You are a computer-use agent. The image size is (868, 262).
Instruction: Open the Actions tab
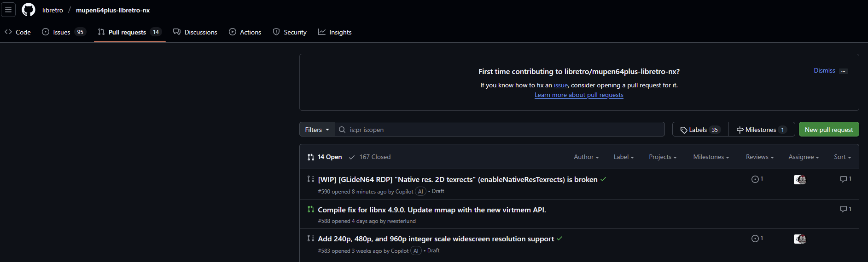point(245,32)
